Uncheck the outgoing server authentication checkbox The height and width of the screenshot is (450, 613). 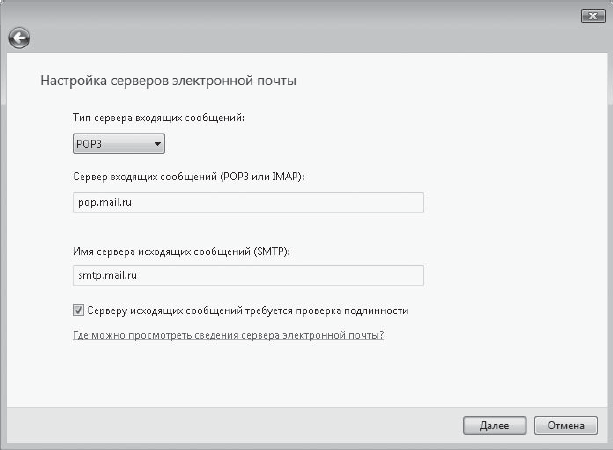78,310
